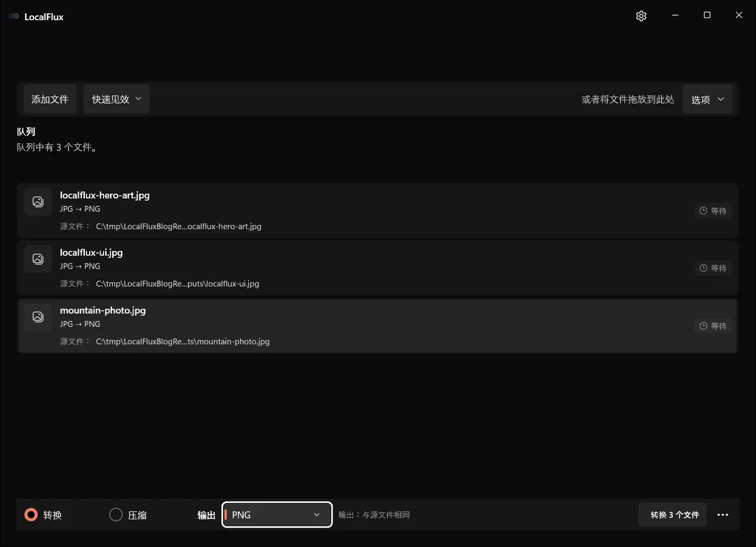Expand the 快速见效 dropdown
The image size is (756, 547).
pyautogui.click(x=117, y=99)
